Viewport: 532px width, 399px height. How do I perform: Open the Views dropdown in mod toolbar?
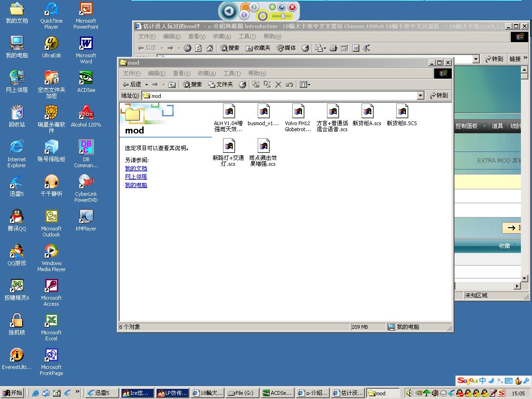pyautogui.click(x=305, y=85)
